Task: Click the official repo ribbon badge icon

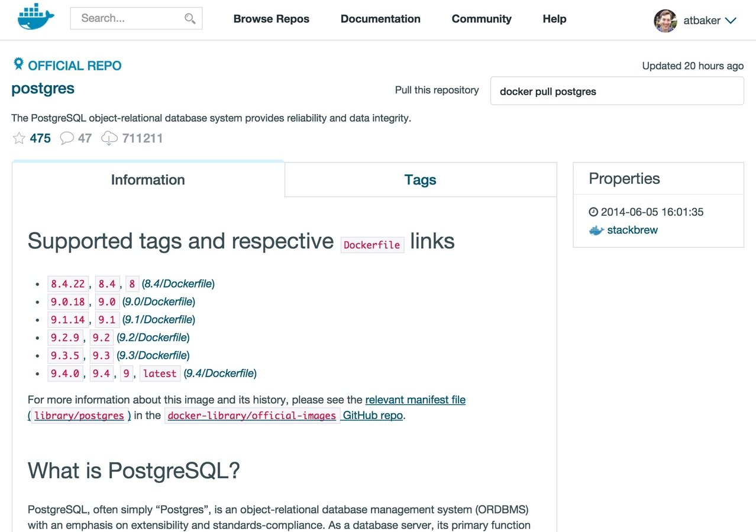Action: 18,64
